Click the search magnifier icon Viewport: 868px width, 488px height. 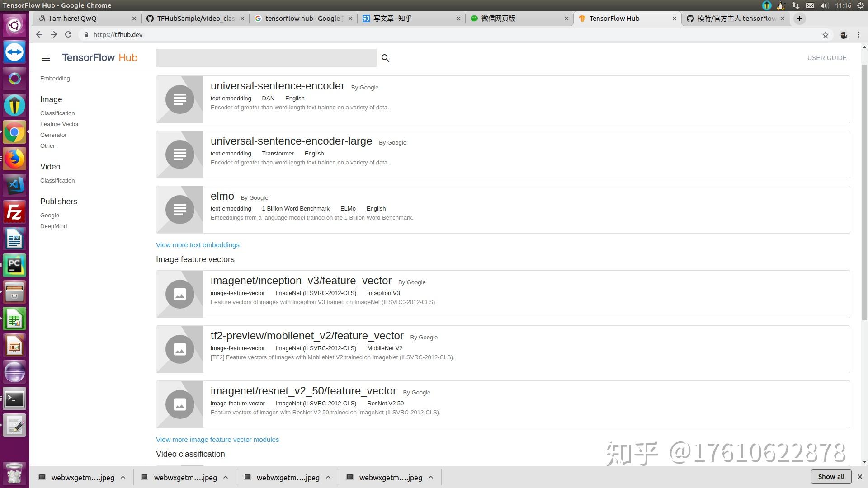point(385,58)
